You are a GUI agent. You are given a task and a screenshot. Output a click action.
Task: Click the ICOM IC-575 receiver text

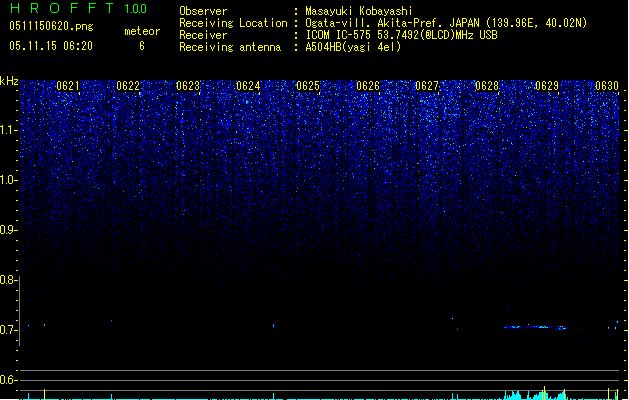pyautogui.click(x=401, y=35)
